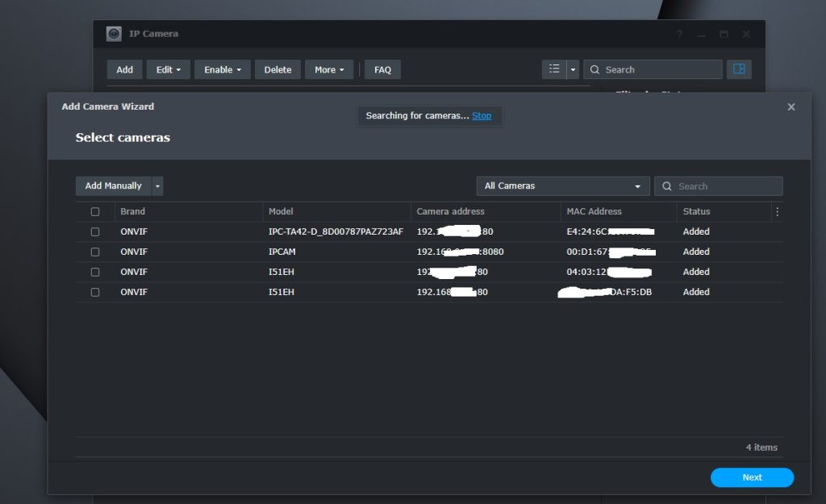Open the All Cameras filter dropdown
Image resolution: width=826 pixels, height=504 pixels.
(x=562, y=186)
